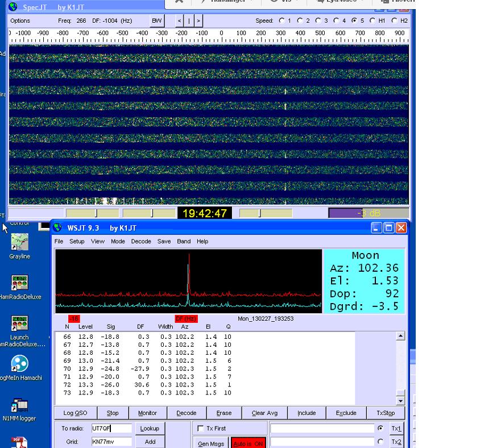Viewport: 480px width, 448px height.
Task: Select SpecJT speed H2
Action: point(394,20)
